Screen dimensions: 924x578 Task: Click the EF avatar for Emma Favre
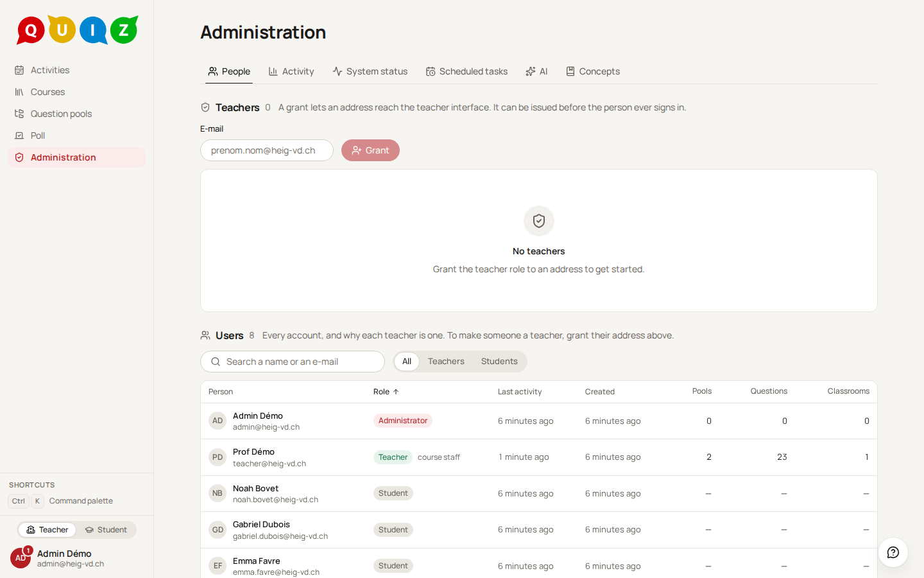218,566
